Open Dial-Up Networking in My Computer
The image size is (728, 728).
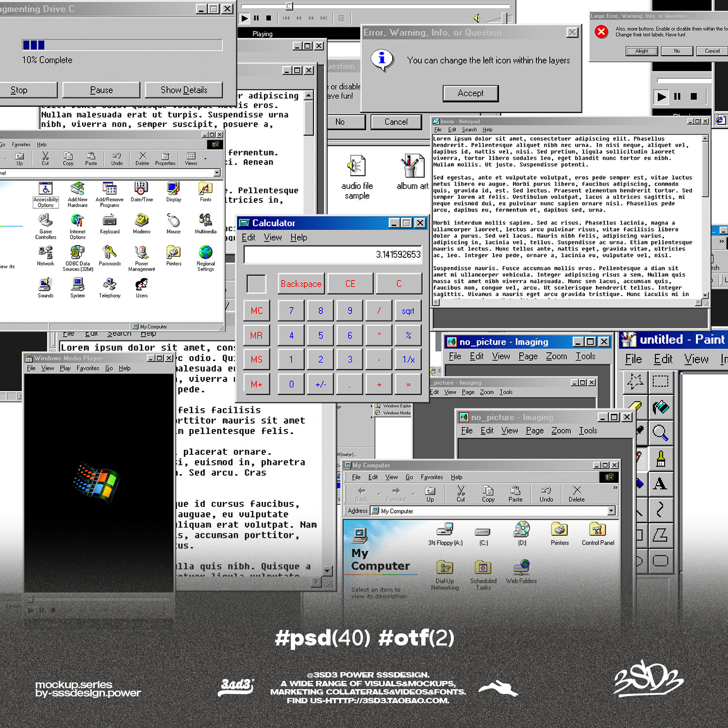pyautogui.click(x=445, y=576)
